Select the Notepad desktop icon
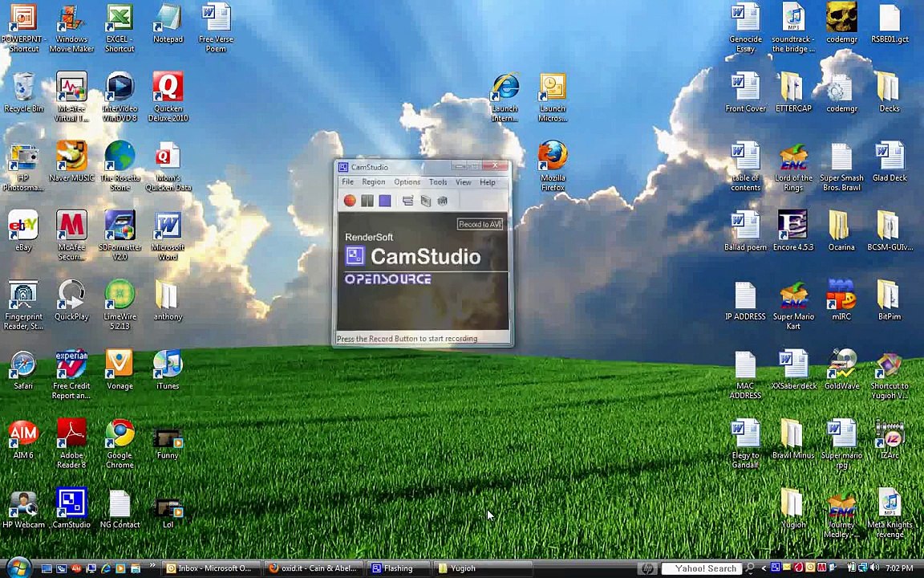Viewport: 924px width, 578px height. 168,24
